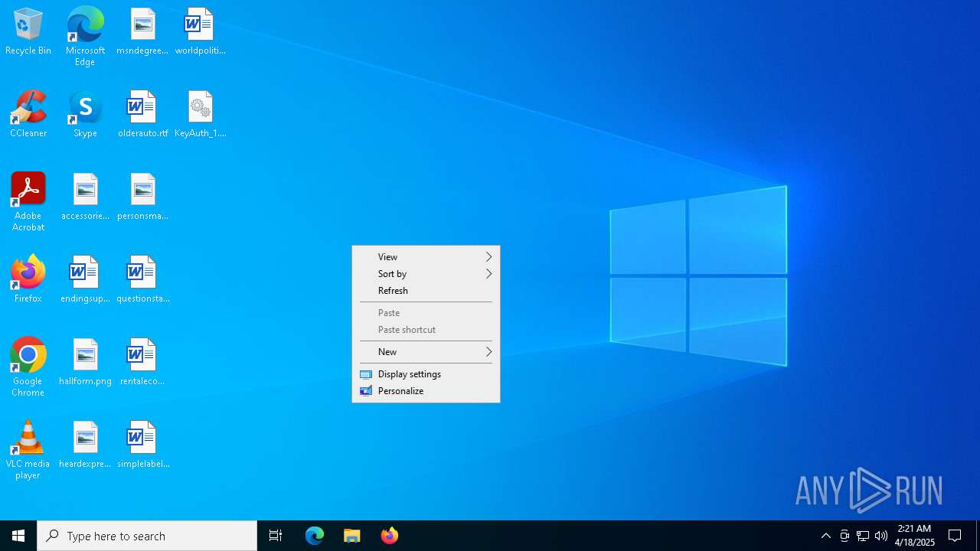Screen dimensions: 980x551
Task: Launch Firefox from the taskbar
Action: pyautogui.click(x=390, y=536)
